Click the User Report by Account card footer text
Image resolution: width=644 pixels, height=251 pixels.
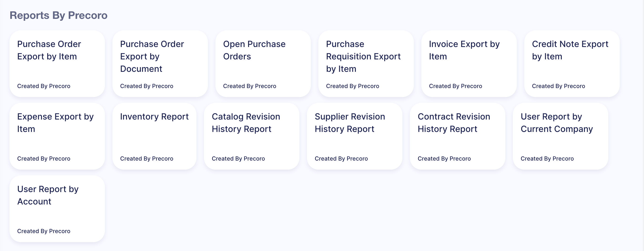click(44, 231)
